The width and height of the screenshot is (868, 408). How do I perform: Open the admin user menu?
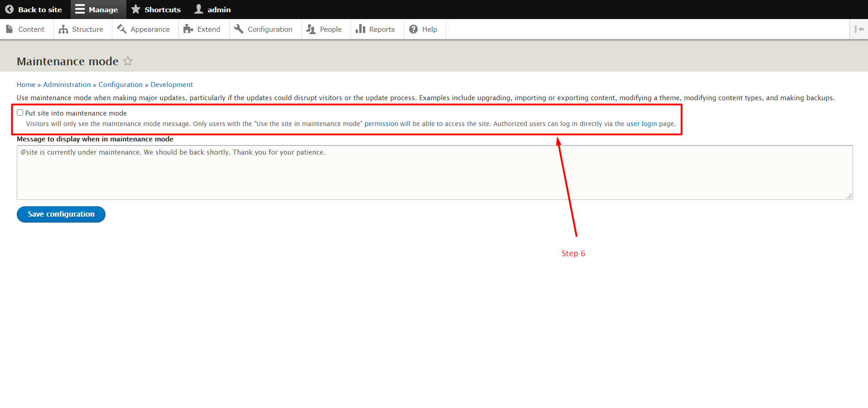212,10
